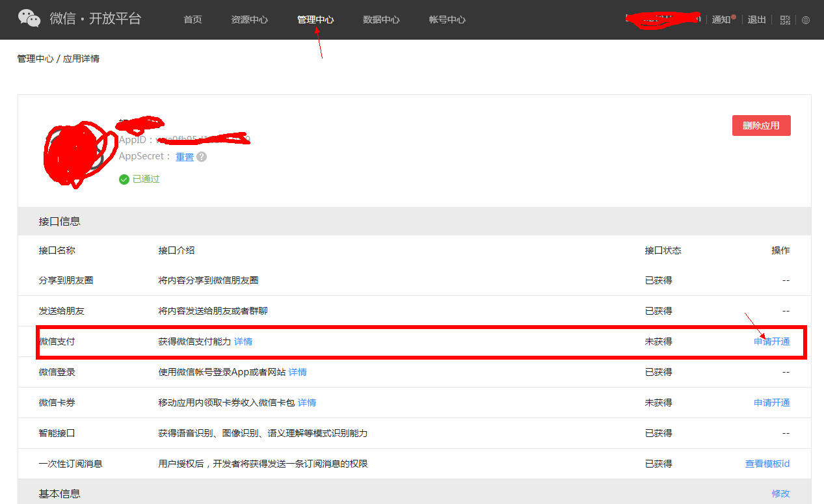Select the 微信登录 interface name

(57, 372)
